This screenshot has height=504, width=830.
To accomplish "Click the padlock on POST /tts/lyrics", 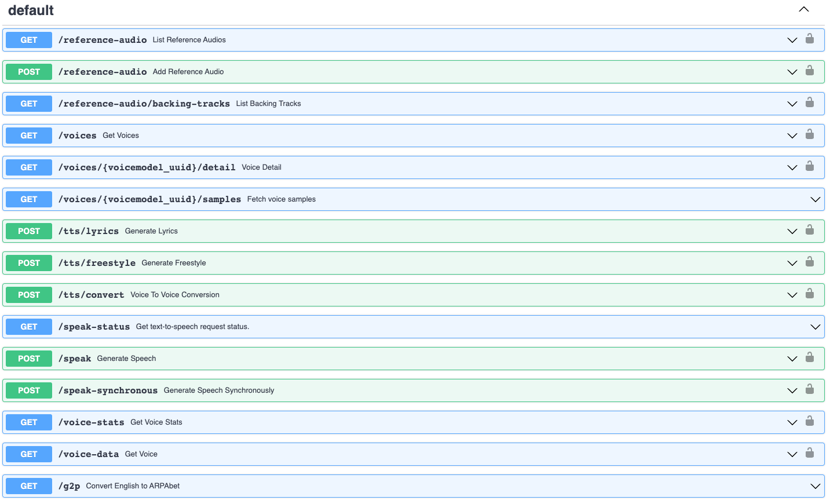I will coord(810,231).
